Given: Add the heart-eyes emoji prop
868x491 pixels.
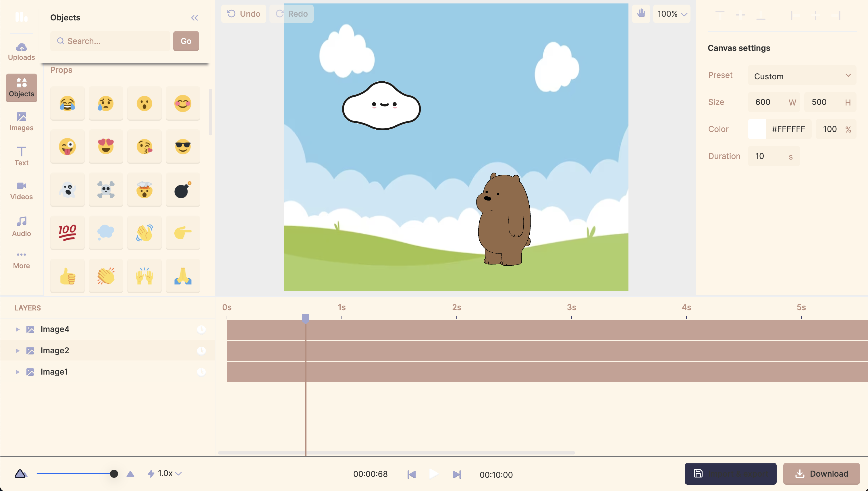Looking at the screenshot, I should (x=106, y=146).
